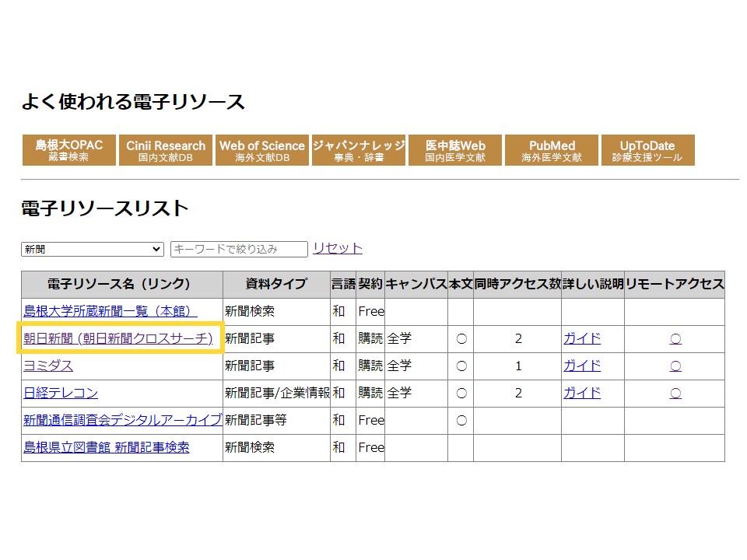The width and height of the screenshot is (747, 560).
Task: Open 島根県立図書館 新聞記事検索 link
Action: (107, 447)
